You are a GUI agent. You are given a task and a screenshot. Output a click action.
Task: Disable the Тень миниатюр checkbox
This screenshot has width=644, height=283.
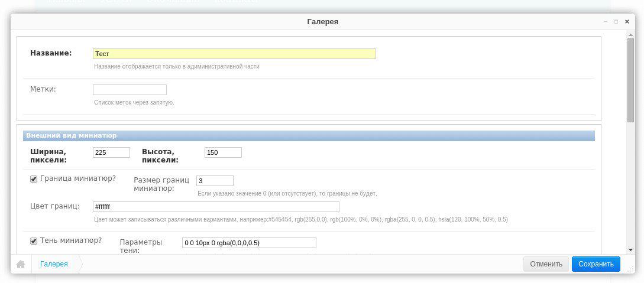pos(34,241)
